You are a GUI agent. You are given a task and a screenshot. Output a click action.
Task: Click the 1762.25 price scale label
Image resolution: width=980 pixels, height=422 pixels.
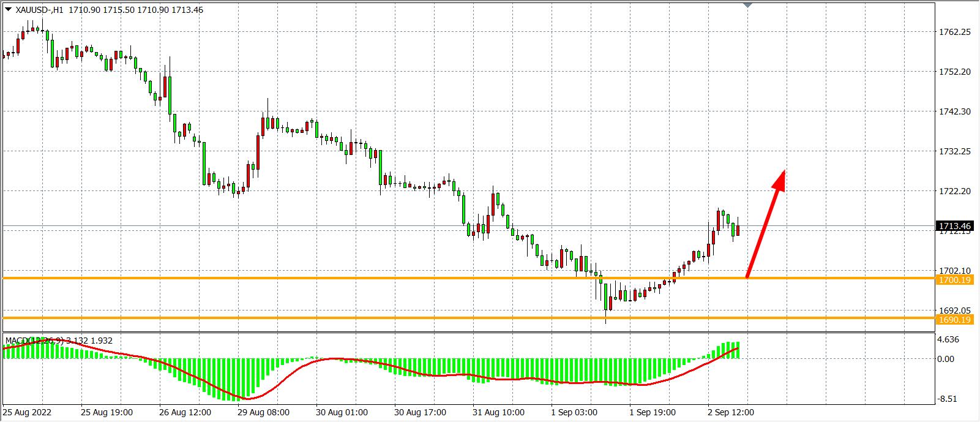[954, 32]
